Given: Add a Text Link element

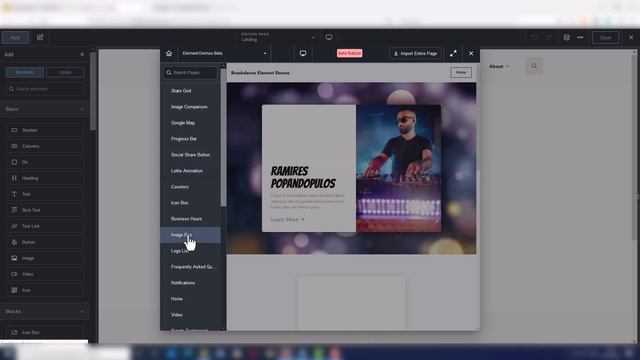Looking at the screenshot, I should [x=45, y=226].
